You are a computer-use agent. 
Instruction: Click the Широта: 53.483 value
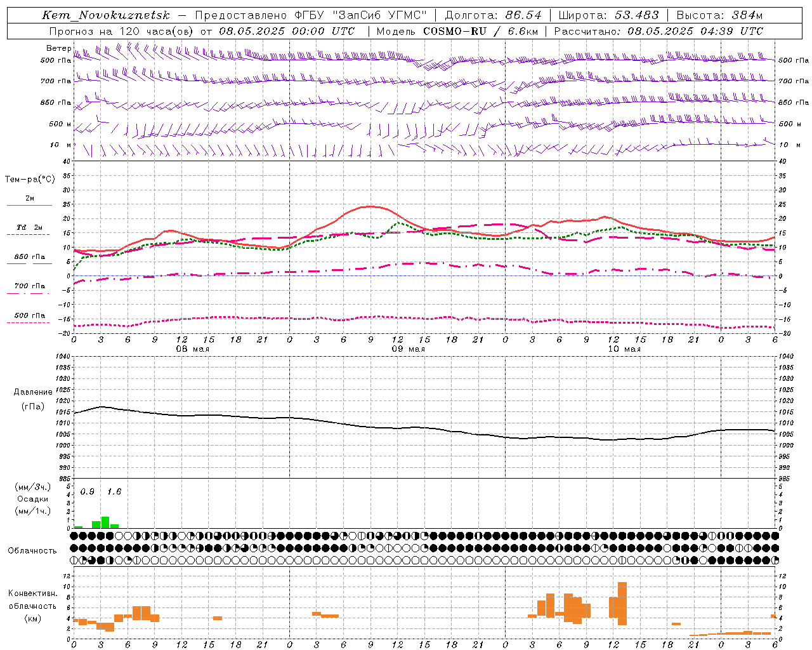tap(608, 15)
